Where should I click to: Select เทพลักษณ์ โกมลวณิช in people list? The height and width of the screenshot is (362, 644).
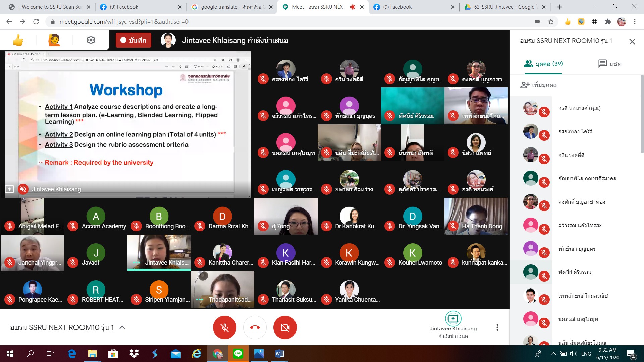(x=575, y=296)
